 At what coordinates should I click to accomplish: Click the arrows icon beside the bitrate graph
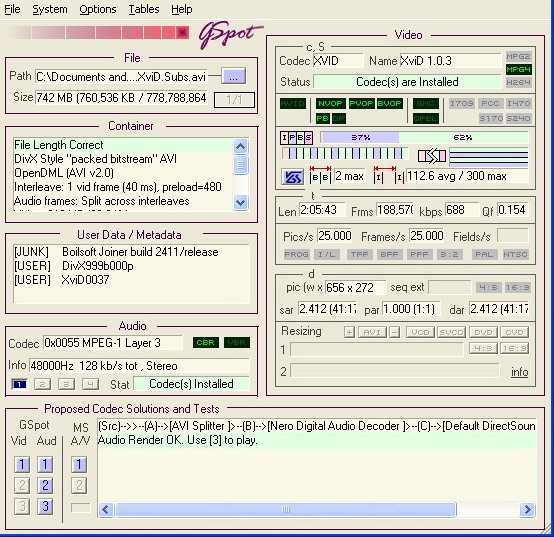point(432,156)
